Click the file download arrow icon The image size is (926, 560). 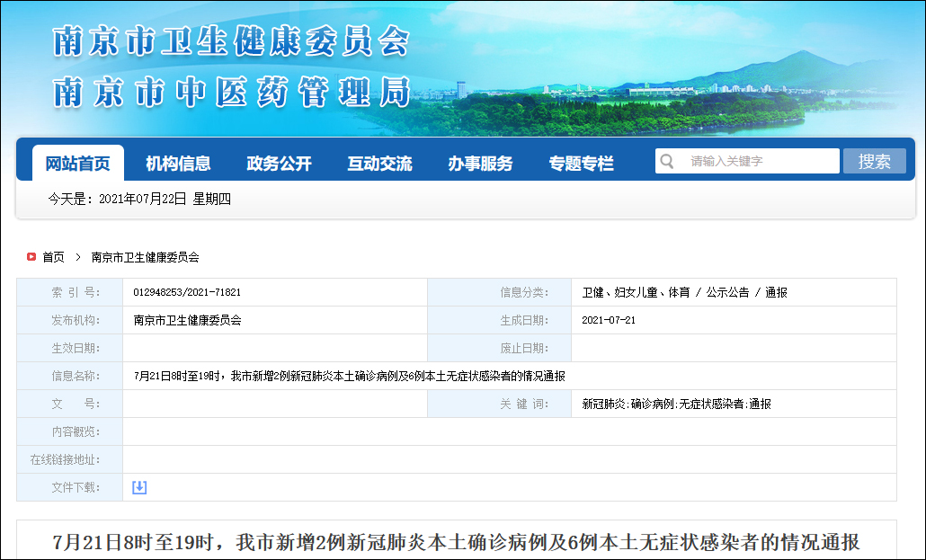tap(139, 487)
